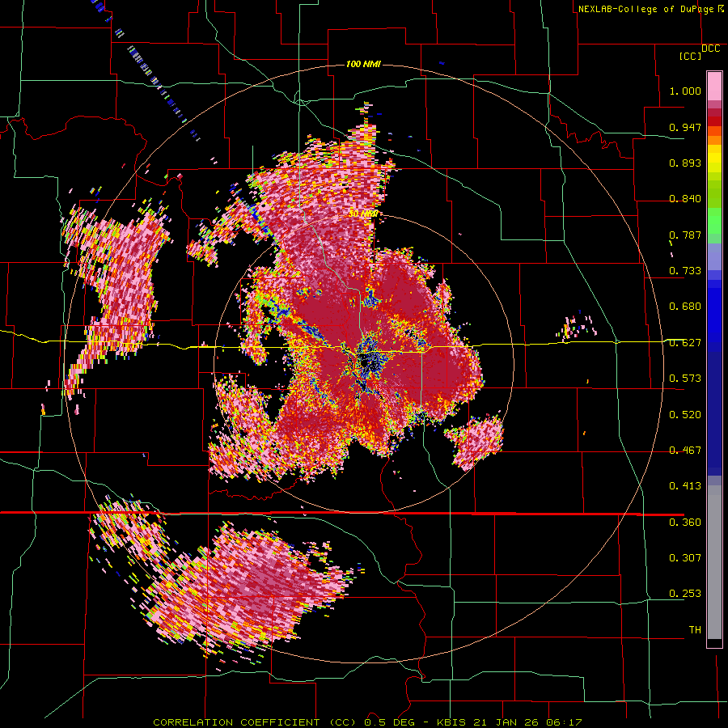Click the 0.627 scale value
The image size is (728, 728).
click(685, 343)
